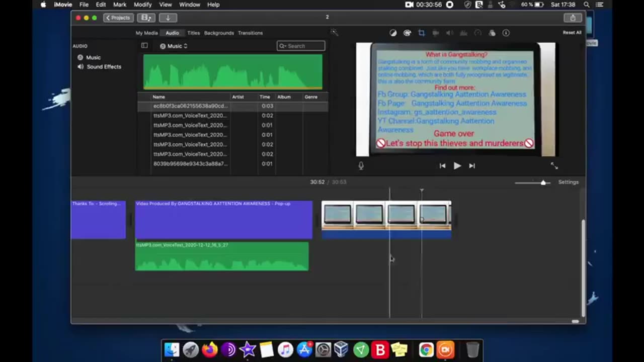The image size is (644, 362).
Task: Click Reset All adjustments
Action: click(x=572, y=33)
